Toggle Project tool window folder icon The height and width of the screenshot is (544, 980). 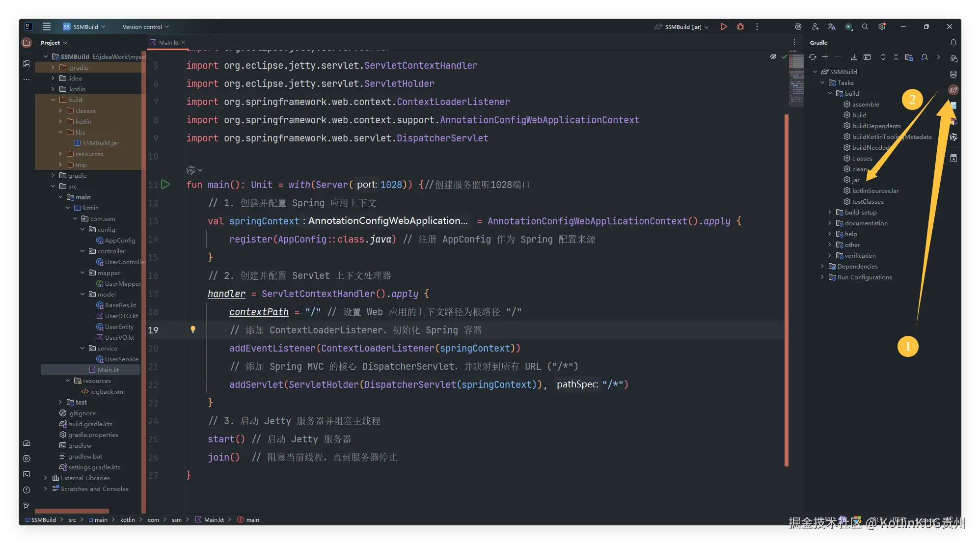pyautogui.click(x=27, y=43)
